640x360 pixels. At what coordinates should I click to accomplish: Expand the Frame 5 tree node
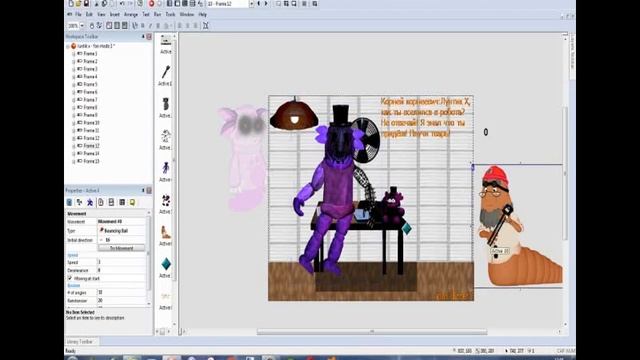(74, 84)
